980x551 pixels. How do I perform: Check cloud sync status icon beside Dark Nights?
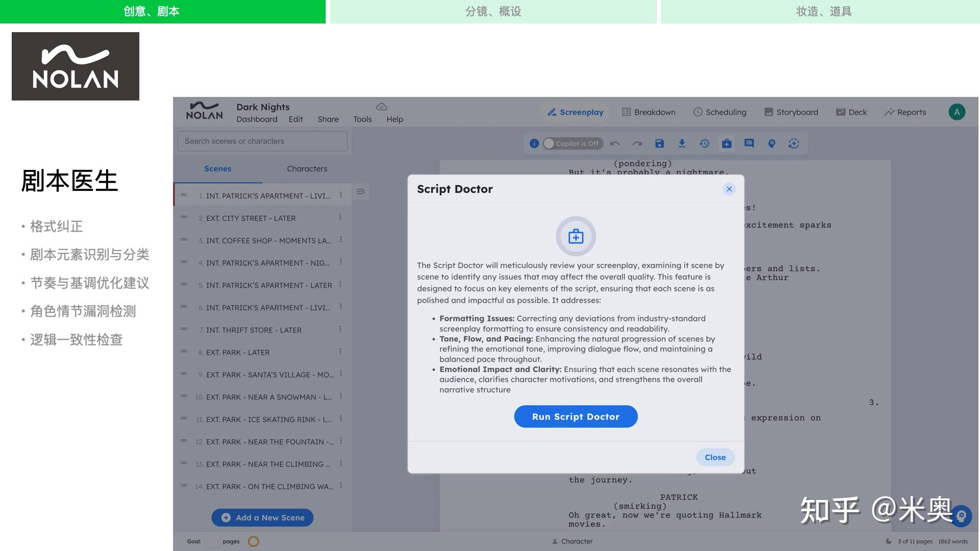pyautogui.click(x=382, y=107)
